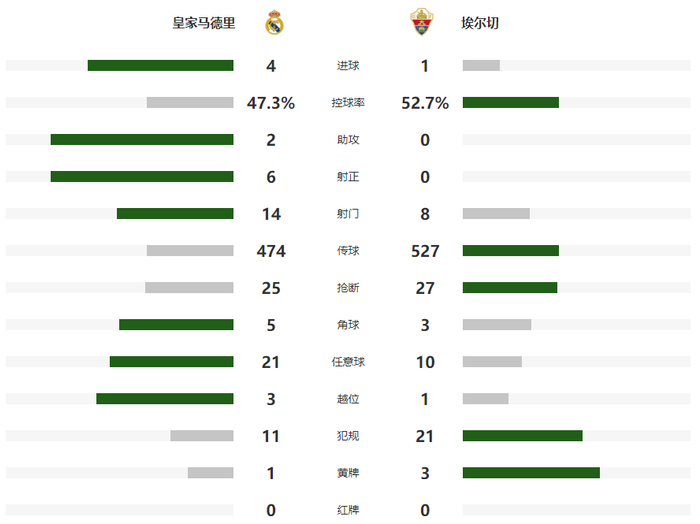Click the 红牌 stat label
This screenshot has height=524, width=700.
pyautogui.click(x=348, y=510)
